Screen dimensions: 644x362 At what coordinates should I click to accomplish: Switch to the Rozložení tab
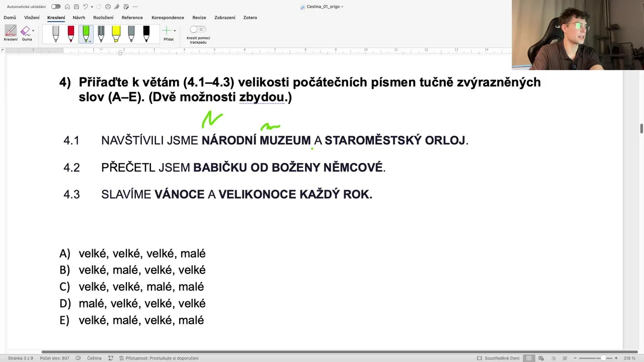103,18
